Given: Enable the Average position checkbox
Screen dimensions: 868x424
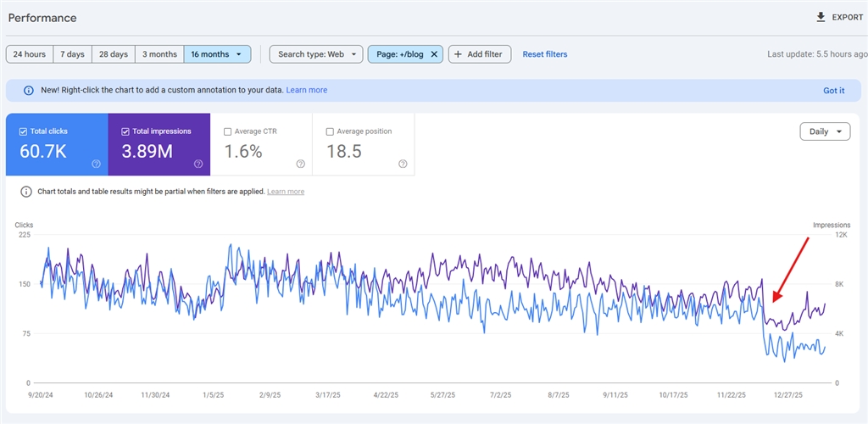Looking at the screenshot, I should coord(330,131).
